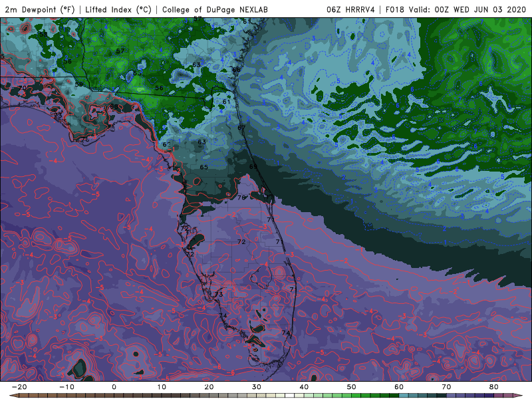Image resolution: width=532 pixels, height=399 pixels.
Task: Click the 0 color scale label
Action: [x=114, y=387]
